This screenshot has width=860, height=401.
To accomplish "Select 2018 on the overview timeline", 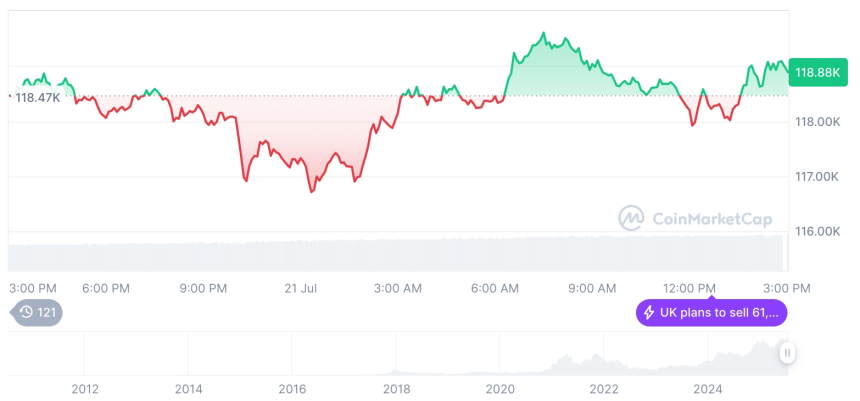I will point(396,389).
